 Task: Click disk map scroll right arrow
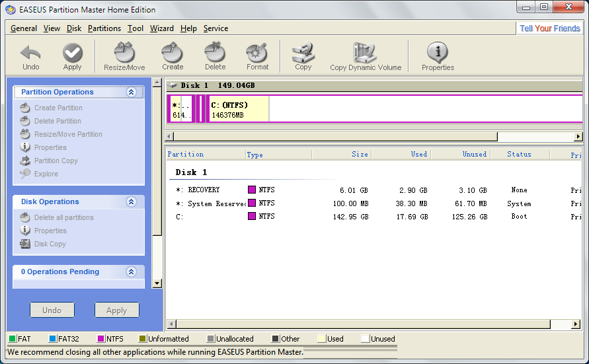click(x=578, y=137)
